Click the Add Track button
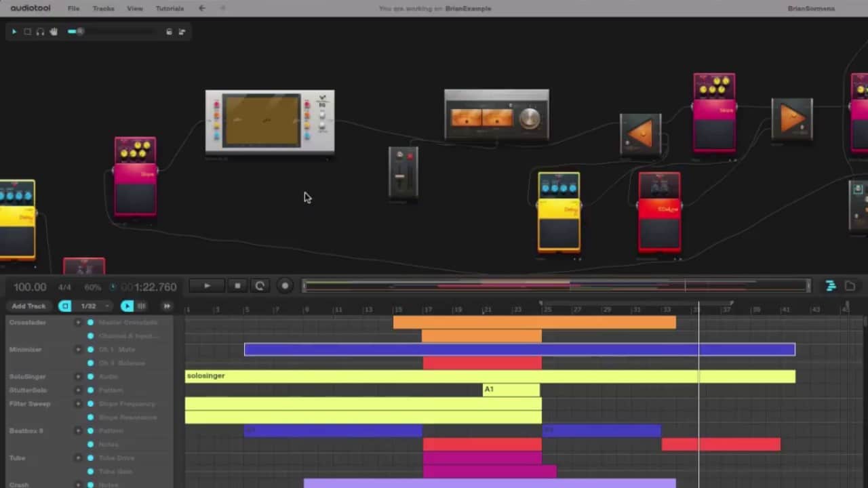The width and height of the screenshot is (868, 488). pos(28,306)
